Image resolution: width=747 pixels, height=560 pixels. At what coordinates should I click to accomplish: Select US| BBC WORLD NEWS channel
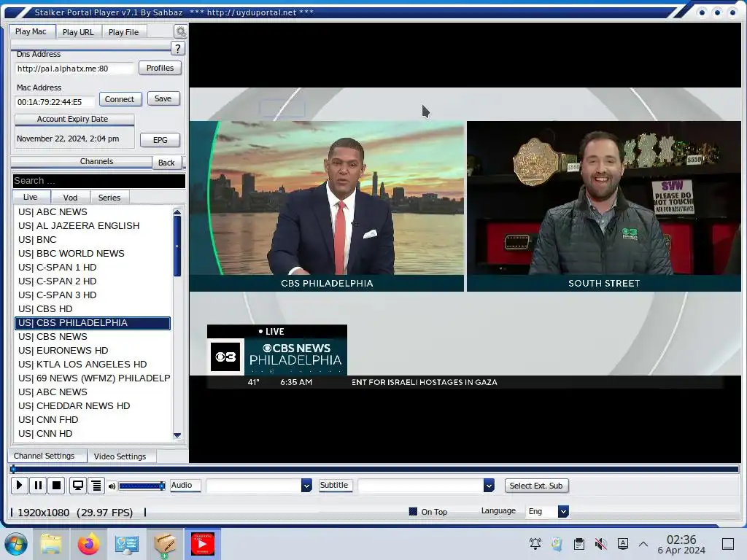pyautogui.click(x=93, y=253)
